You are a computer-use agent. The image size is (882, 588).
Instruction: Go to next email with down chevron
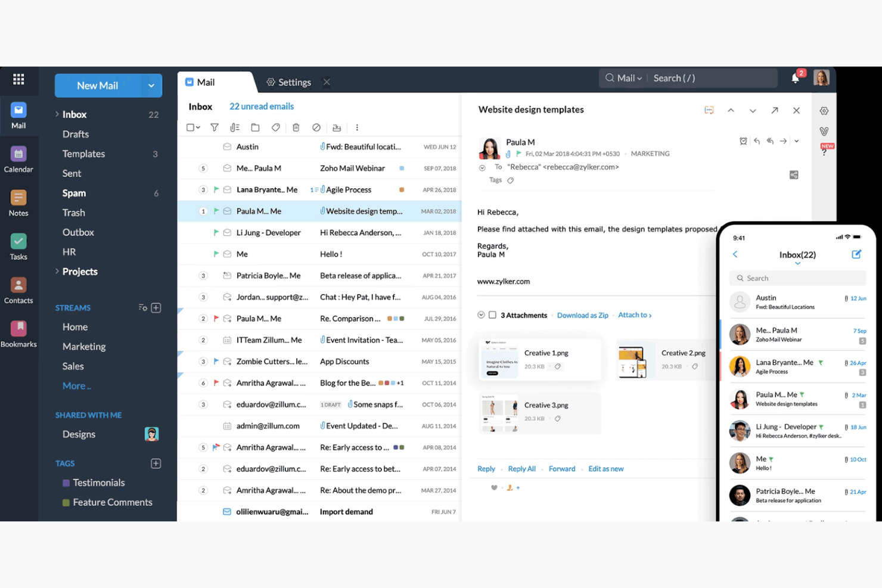[x=753, y=110]
